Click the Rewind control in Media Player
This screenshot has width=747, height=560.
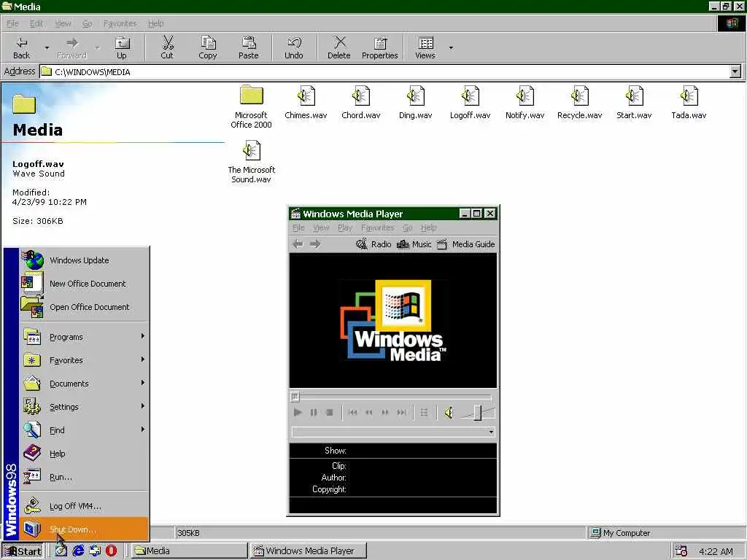pyautogui.click(x=368, y=413)
